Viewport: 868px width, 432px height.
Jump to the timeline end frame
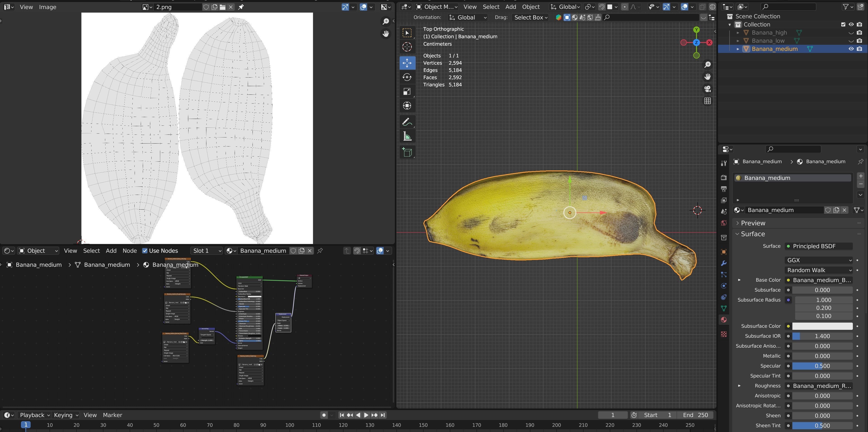click(x=382, y=415)
